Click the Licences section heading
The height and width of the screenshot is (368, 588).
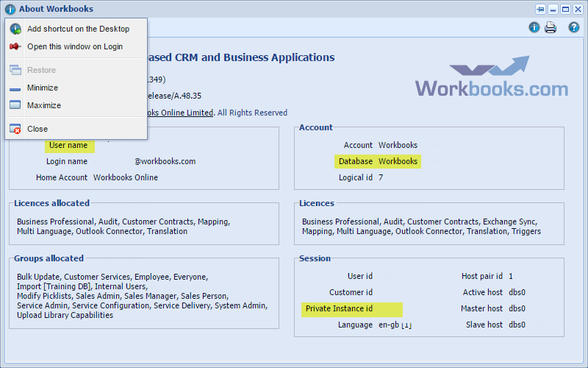click(317, 203)
